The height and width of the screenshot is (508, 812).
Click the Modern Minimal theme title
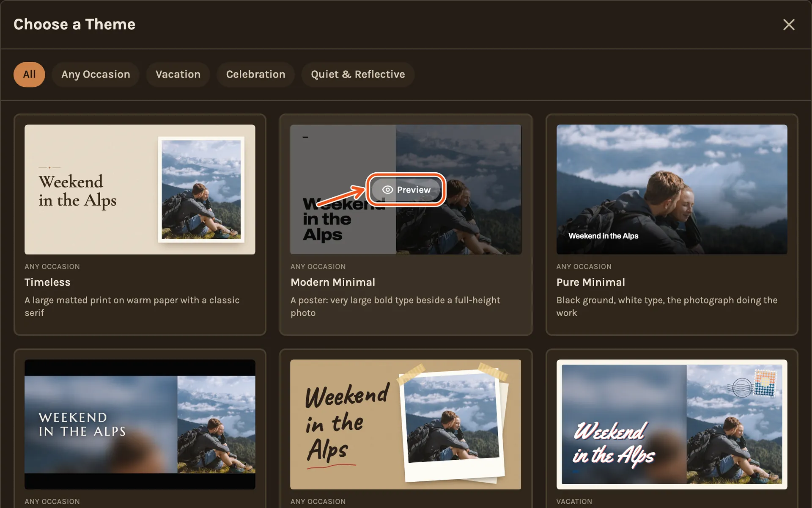tap(333, 282)
